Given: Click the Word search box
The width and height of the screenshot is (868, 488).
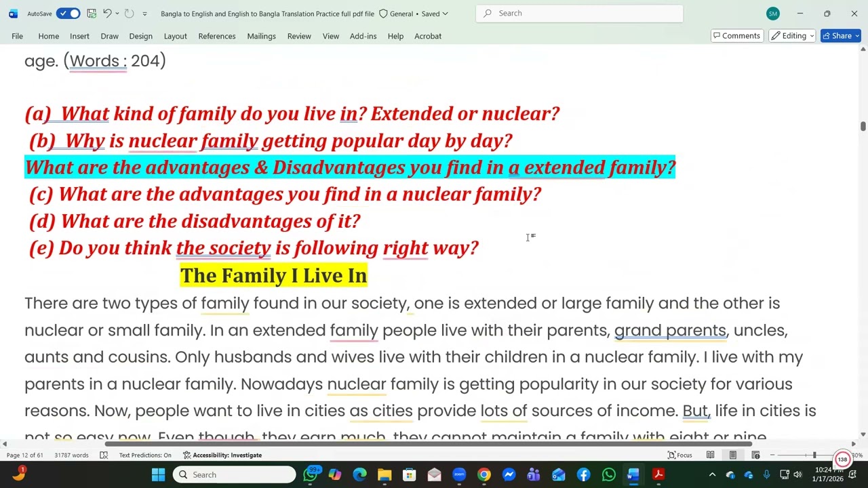Looking at the screenshot, I should (580, 13).
